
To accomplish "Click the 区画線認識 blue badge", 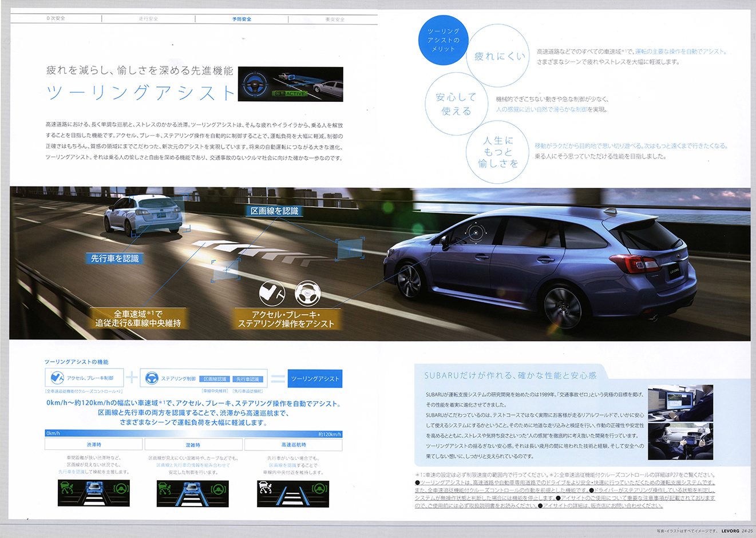I will click(215, 379).
